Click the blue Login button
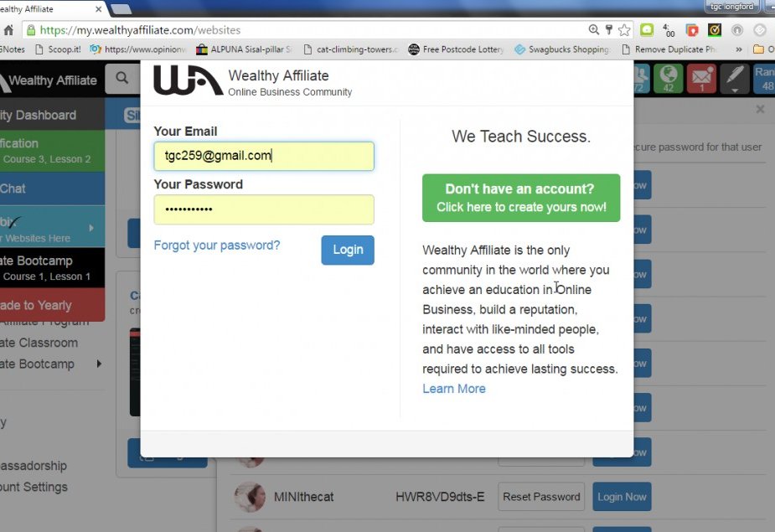The height and width of the screenshot is (532, 775). point(348,250)
